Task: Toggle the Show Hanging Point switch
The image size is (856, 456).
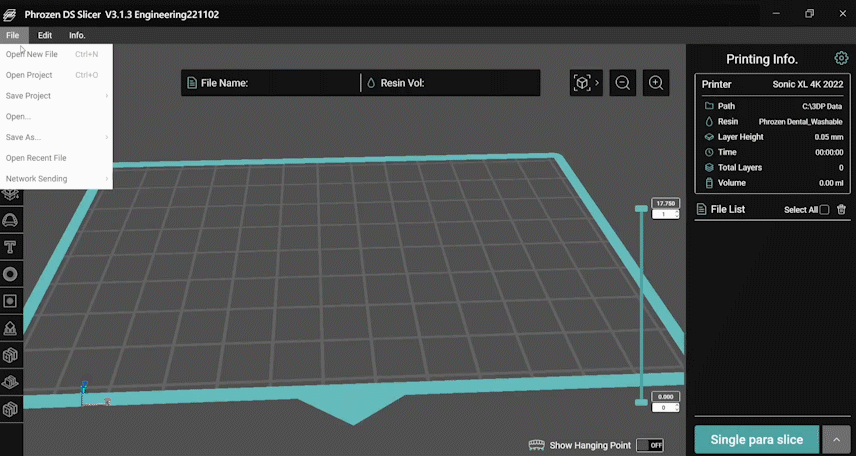Action: point(650,445)
